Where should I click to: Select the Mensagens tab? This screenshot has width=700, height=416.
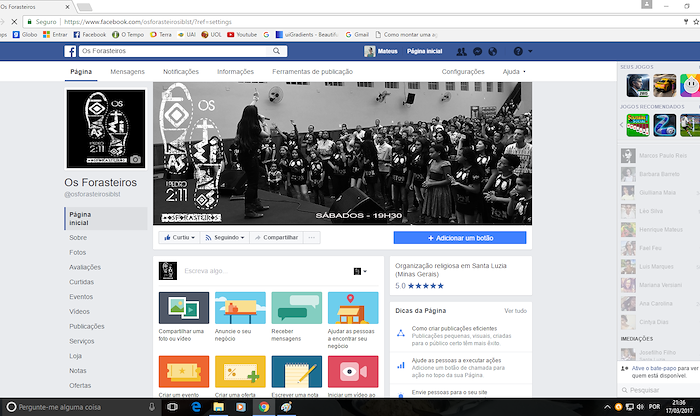(127, 71)
